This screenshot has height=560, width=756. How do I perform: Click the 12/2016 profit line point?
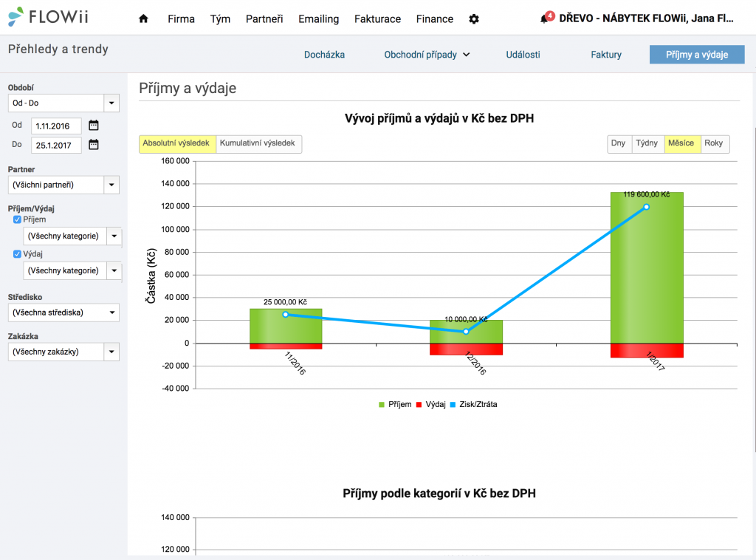pyautogui.click(x=466, y=332)
